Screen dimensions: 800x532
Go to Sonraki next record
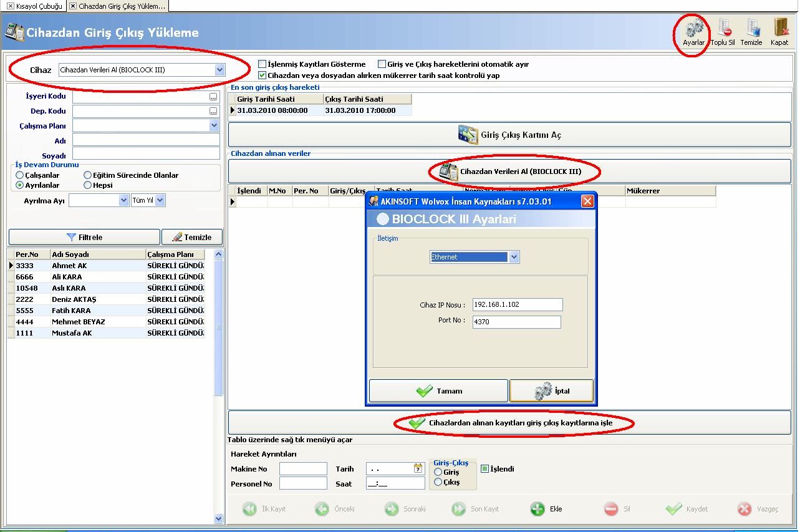coord(405,509)
